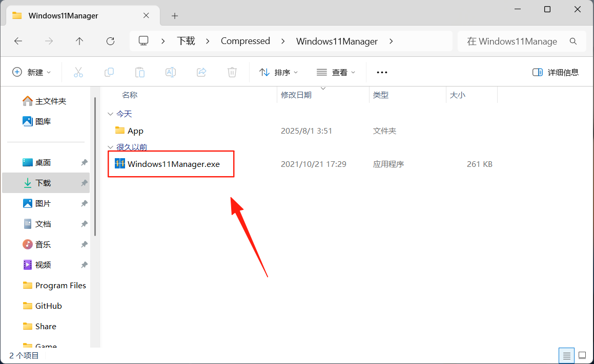Go up one folder level with Up arrow
Image resolution: width=594 pixels, height=364 pixels.
coord(79,41)
